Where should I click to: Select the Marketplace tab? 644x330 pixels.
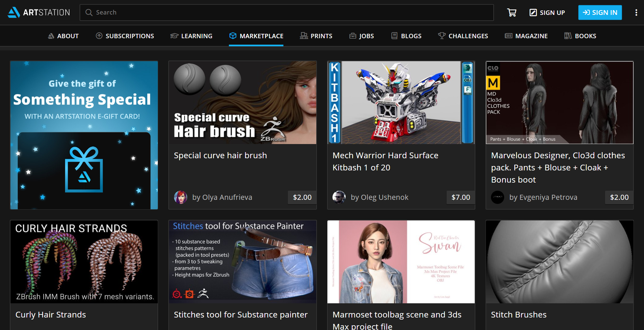tap(256, 36)
